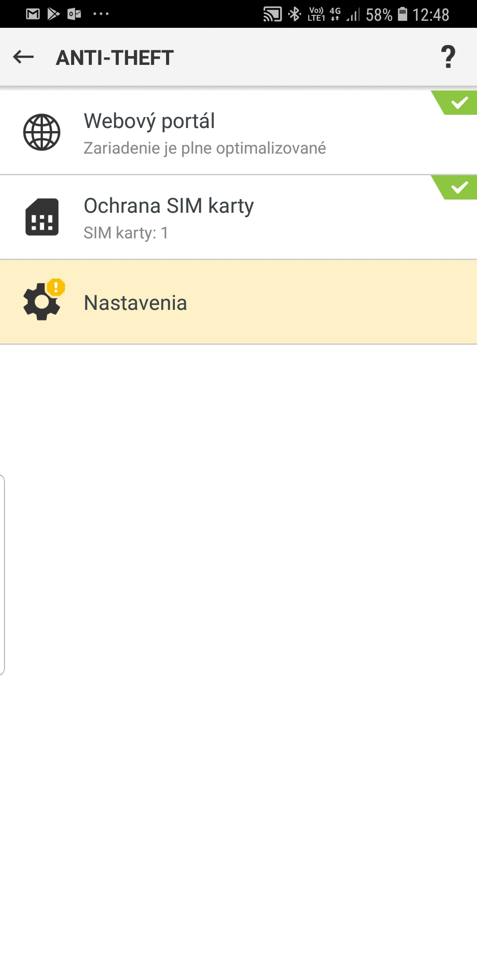Screen dimensions: 477x980
Task: Tap the Gmail notification icon in status bar
Action: pos(33,14)
